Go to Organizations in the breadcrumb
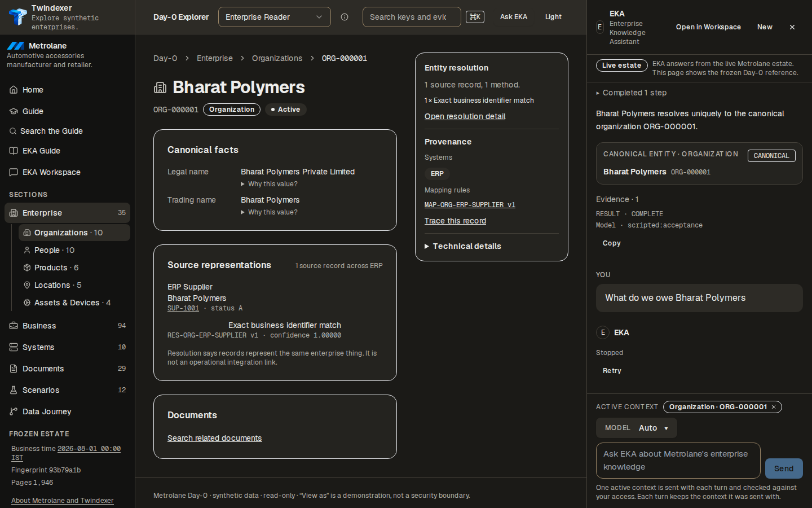Screen dimensions: 812x508 tap(277, 58)
